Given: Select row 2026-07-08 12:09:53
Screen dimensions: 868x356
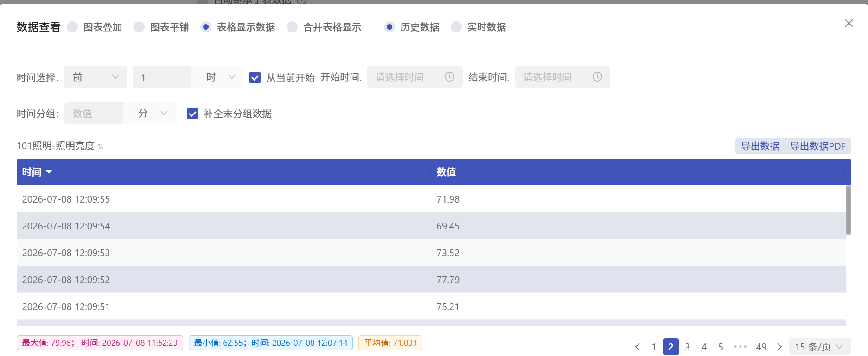Looking at the screenshot, I should 431,253.
